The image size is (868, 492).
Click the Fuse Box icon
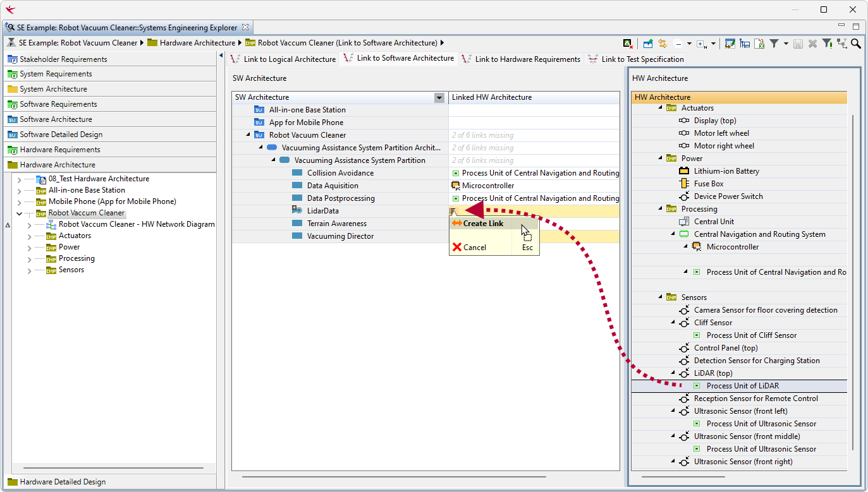684,184
